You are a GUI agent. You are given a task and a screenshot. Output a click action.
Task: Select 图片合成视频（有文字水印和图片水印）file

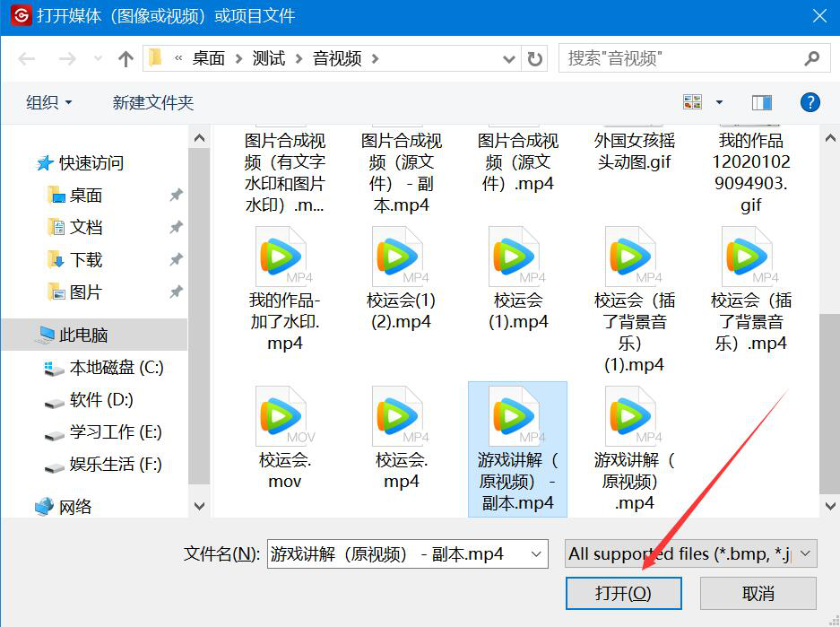click(284, 171)
